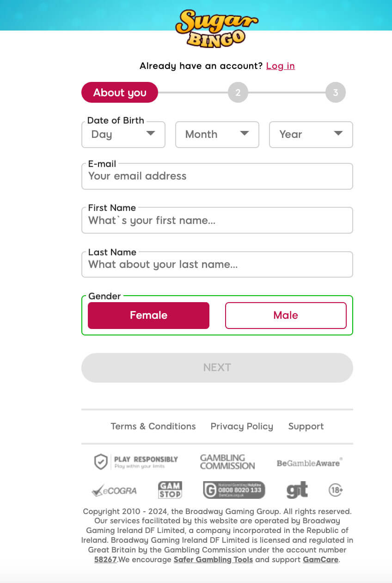Select Female as gender
Viewport: 392px width, 583px height.
148,316
